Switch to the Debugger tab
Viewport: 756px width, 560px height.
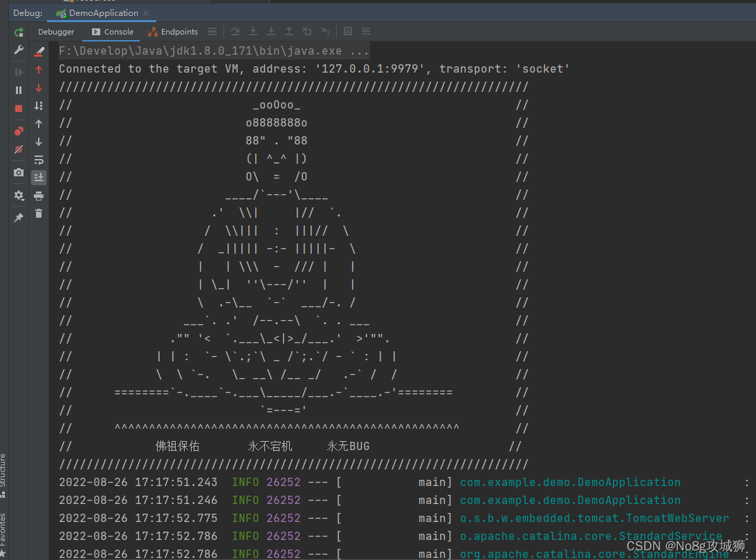pyautogui.click(x=56, y=32)
